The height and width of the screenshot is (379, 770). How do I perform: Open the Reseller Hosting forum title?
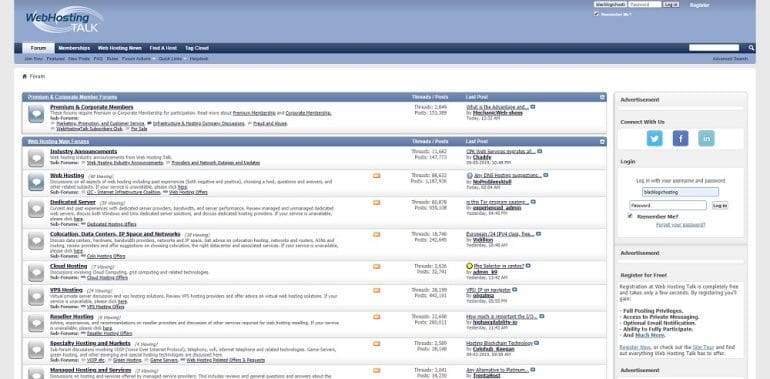coord(72,317)
